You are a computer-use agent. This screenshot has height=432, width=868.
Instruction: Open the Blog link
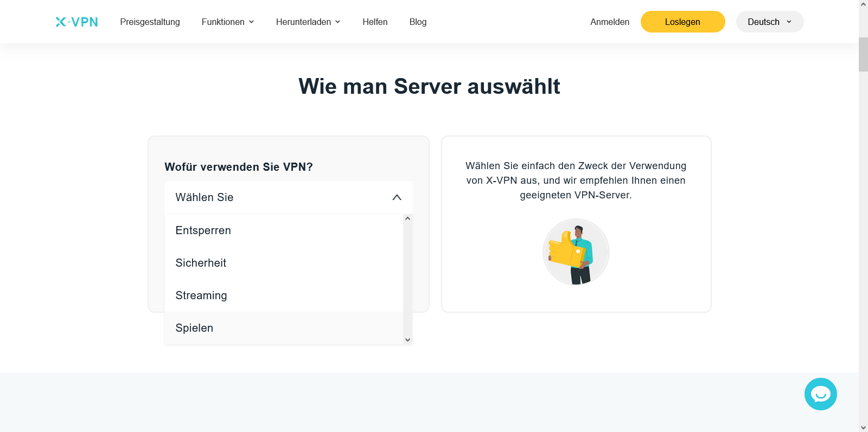tap(418, 22)
